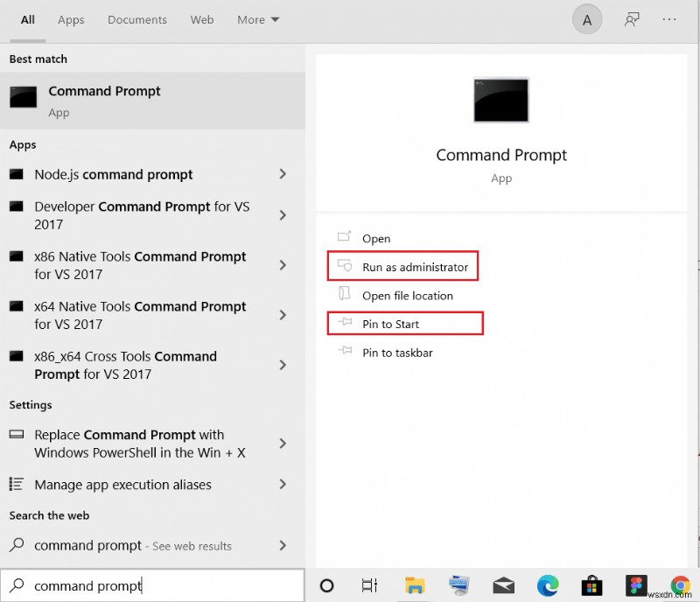Open the Microsoft Store from the taskbar
Screen dimensions: 700x602
click(x=593, y=586)
